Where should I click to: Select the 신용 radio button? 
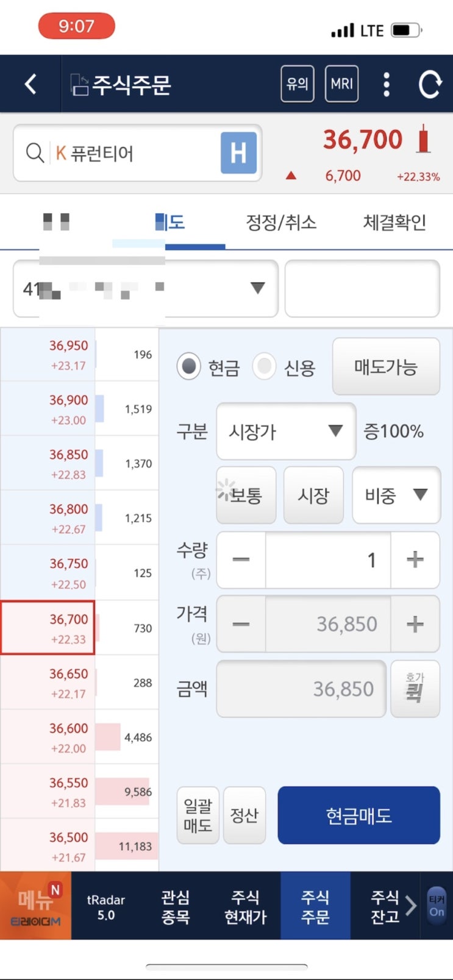click(265, 367)
